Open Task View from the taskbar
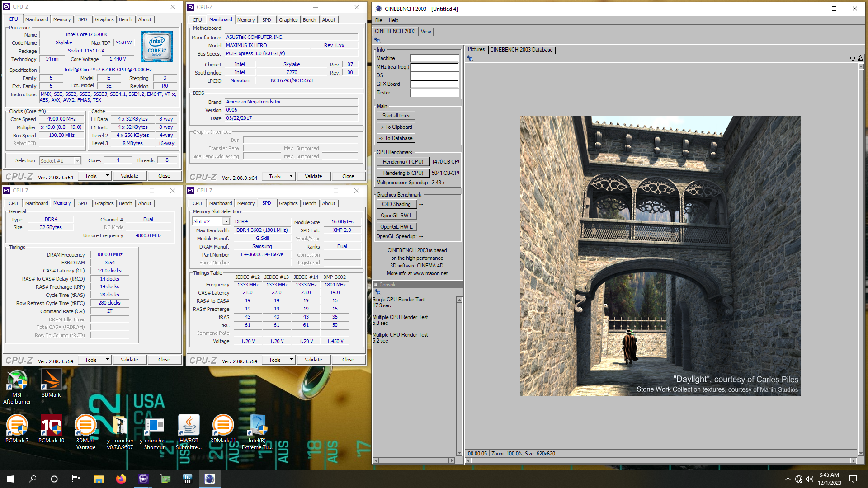The image size is (868, 488). pos(76,479)
